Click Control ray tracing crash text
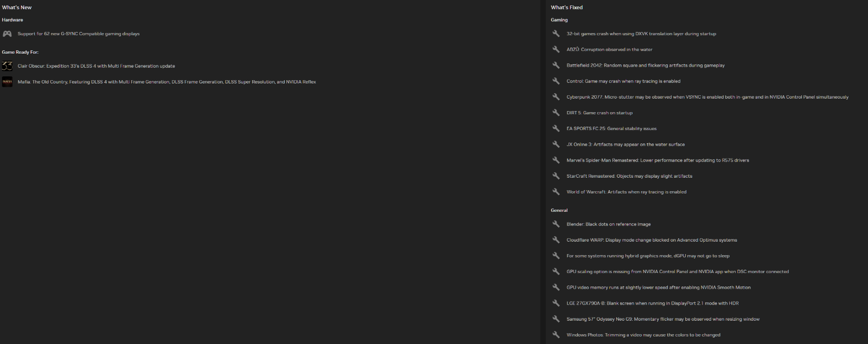 pos(623,81)
